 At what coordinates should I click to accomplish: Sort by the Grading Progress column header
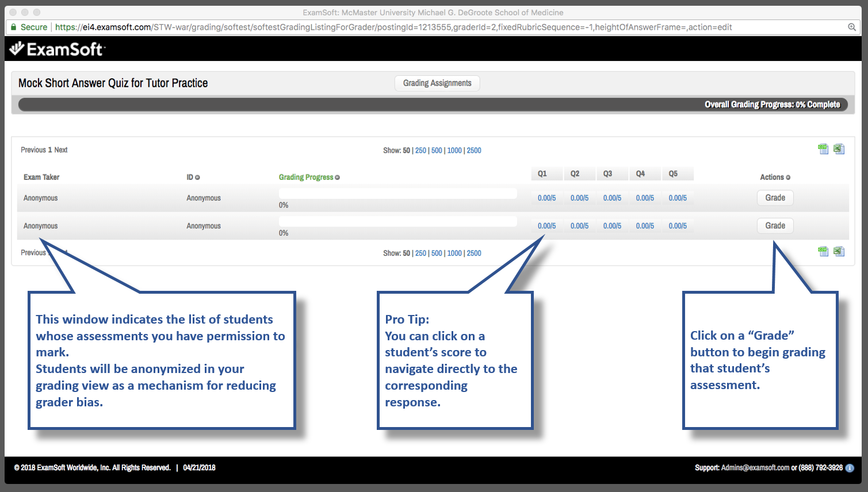[x=306, y=178]
